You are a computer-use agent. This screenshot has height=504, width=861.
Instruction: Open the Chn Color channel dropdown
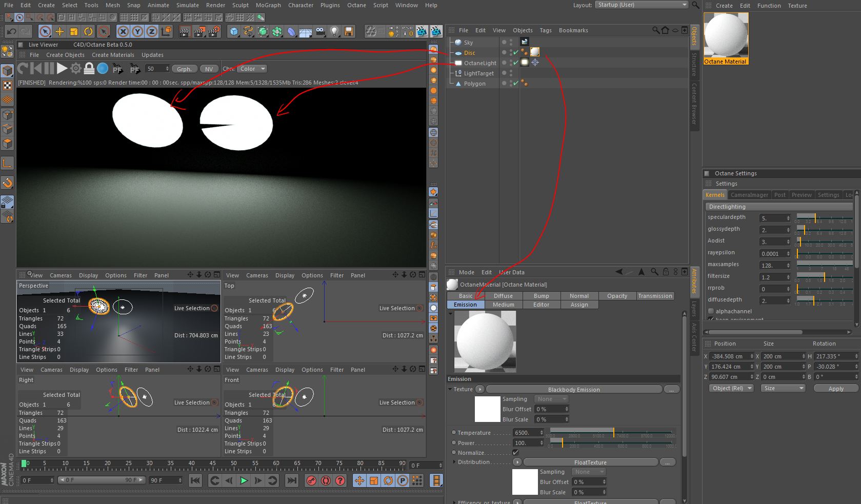pyautogui.click(x=252, y=69)
